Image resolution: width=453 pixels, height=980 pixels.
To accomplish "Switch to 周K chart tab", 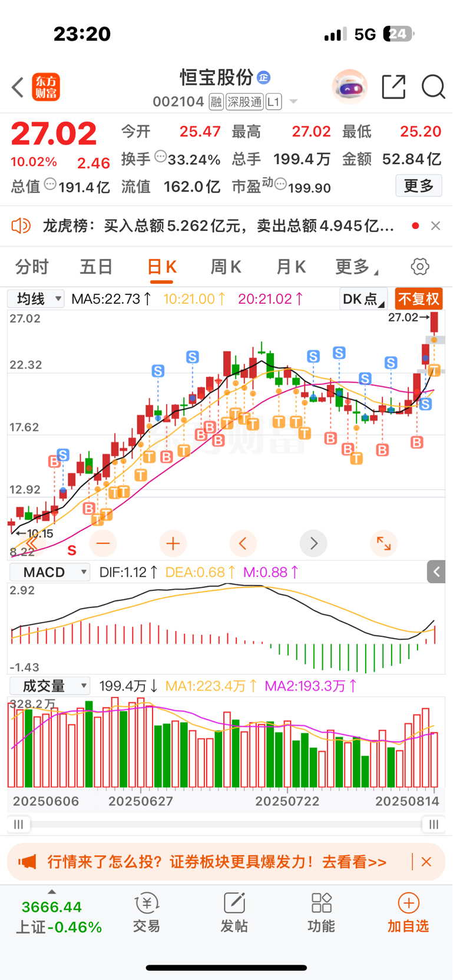I will point(226,267).
